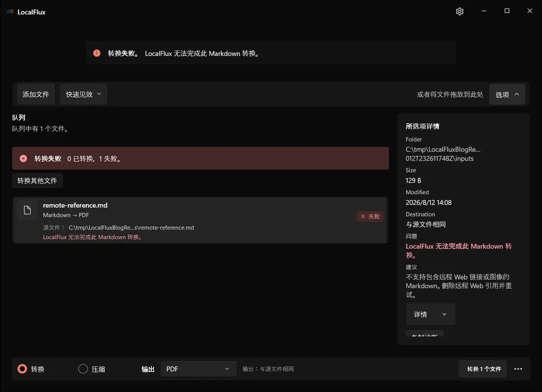Expand the 详情 dropdown in details panel

(x=430, y=314)
